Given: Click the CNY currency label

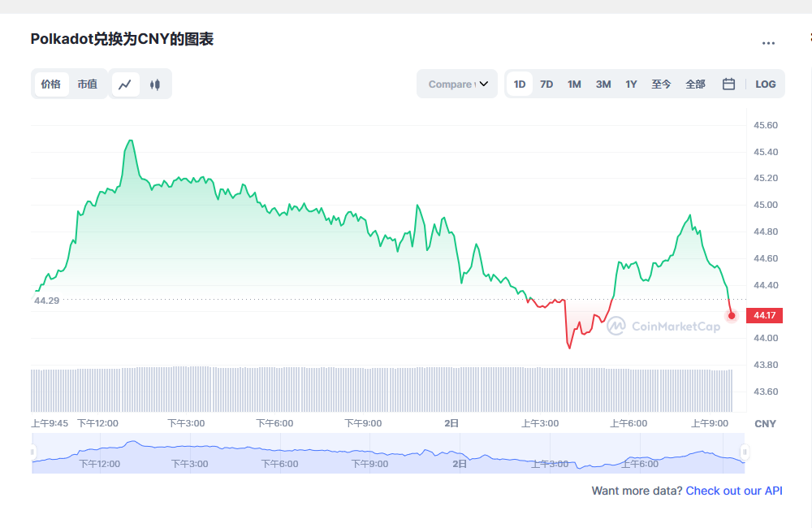Looking at the screenshot, I should [766, 424].
